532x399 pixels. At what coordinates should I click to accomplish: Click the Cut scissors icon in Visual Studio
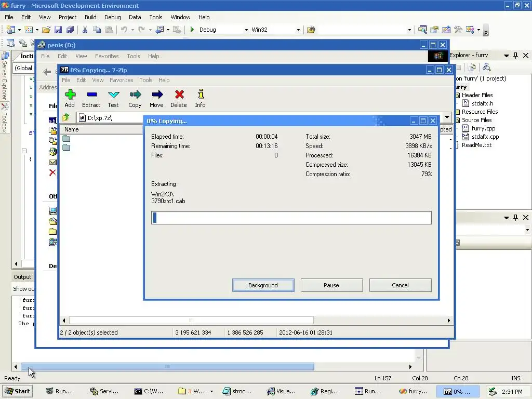point(85,30)
